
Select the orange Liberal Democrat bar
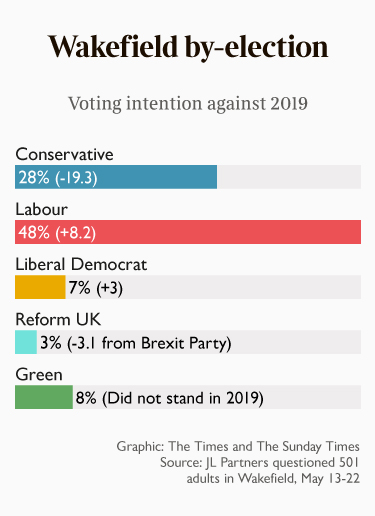coord(40,287)
